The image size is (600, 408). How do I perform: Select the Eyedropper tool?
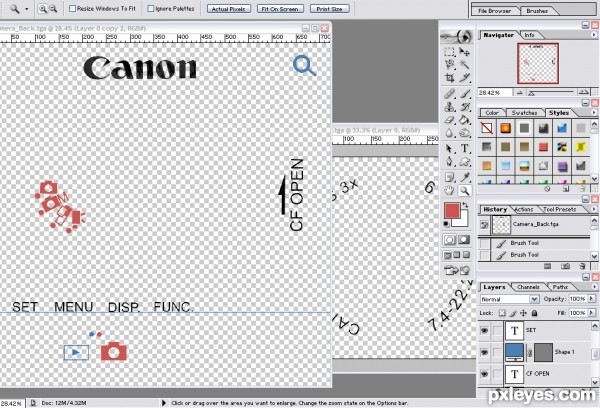click(x=464, y=177)
